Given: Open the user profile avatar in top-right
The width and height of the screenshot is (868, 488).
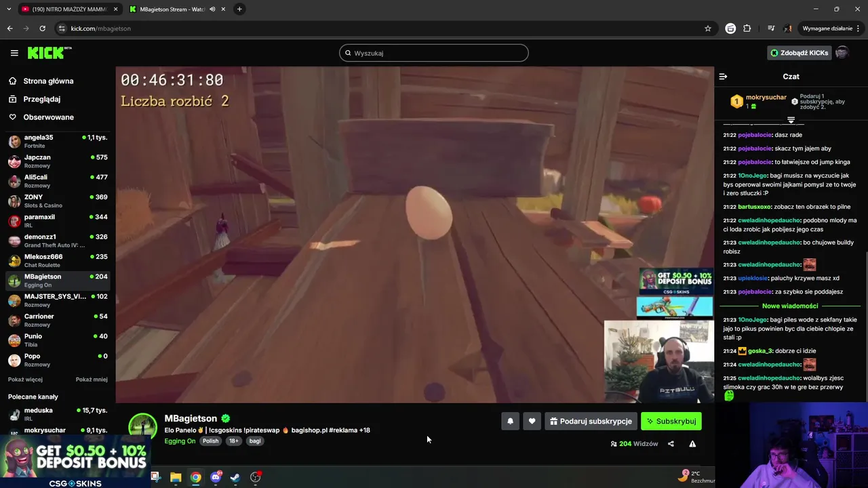Looking at the screenshot, I should tap(842, 53).
